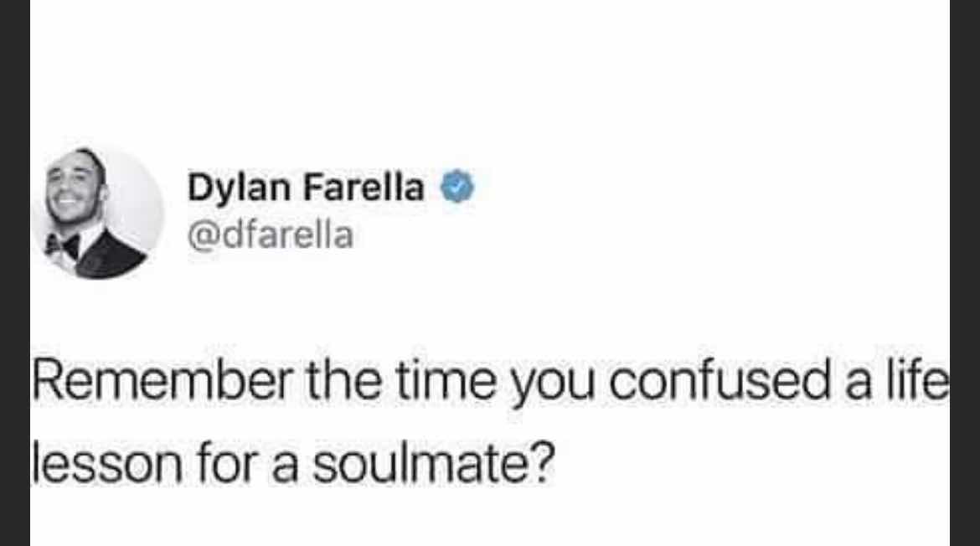
Task: Click the word 'Farella' in the name
Action: [x=364, y=186]
